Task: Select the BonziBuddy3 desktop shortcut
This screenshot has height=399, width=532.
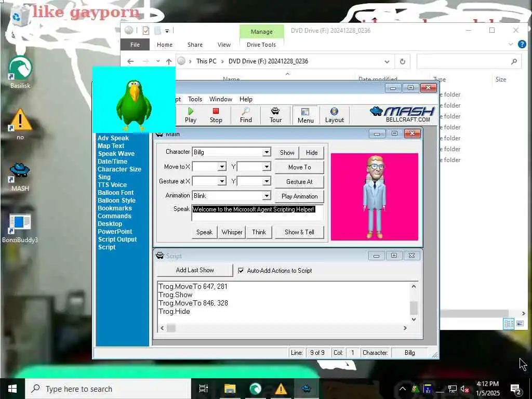Action: 20,228
